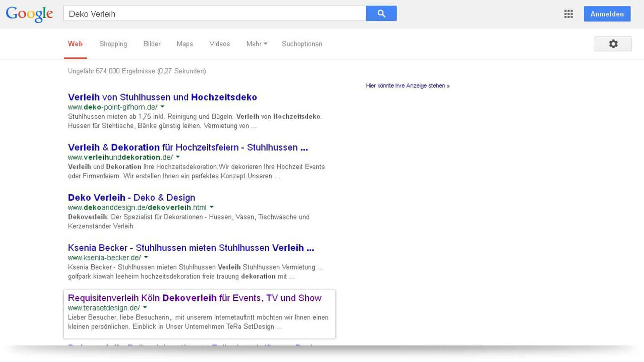Screen dimensions: 644x362
Task: Switch to the Shopping tab
Action: click(113, 44)
